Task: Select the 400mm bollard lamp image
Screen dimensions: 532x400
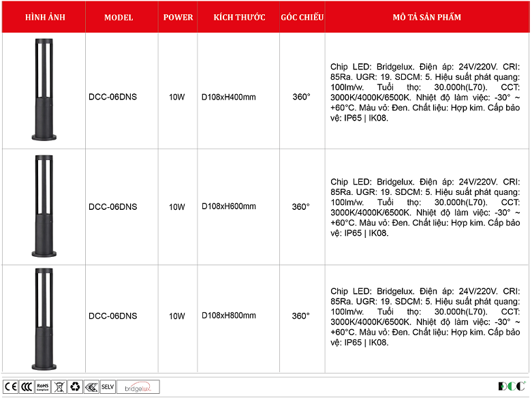Action: (44, 91)
